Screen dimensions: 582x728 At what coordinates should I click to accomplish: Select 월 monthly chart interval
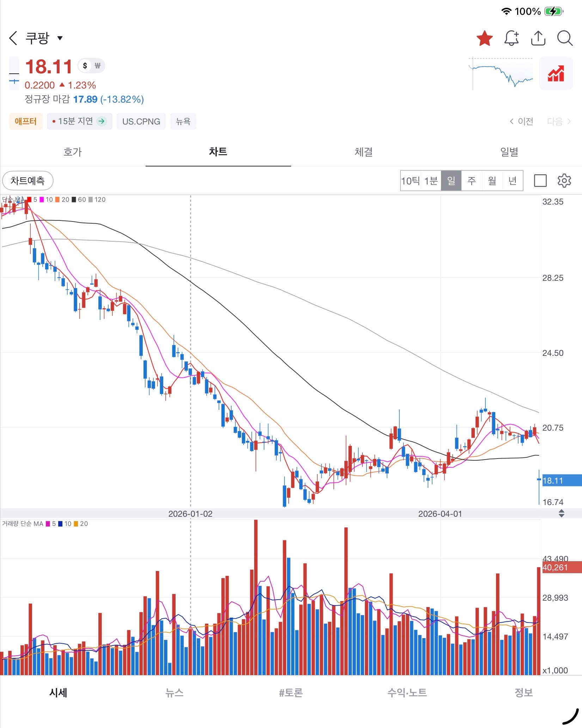492,181
